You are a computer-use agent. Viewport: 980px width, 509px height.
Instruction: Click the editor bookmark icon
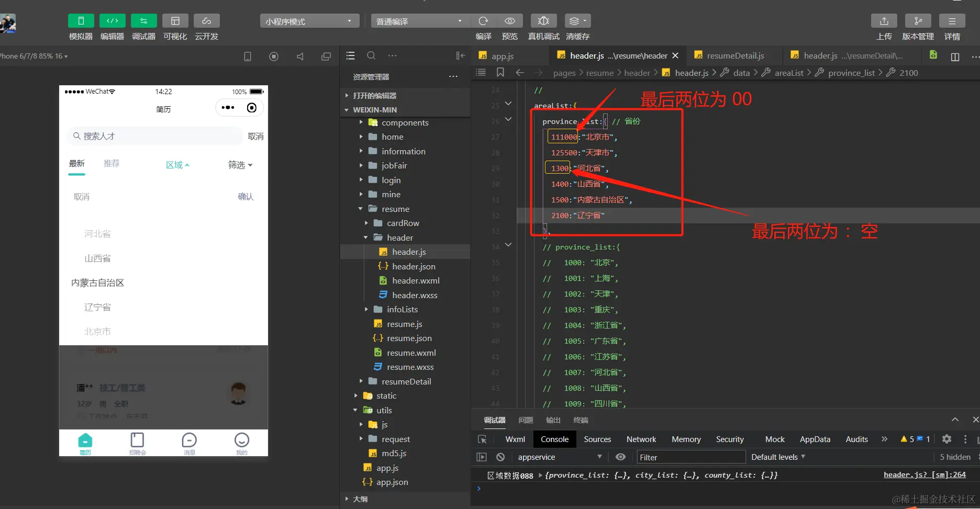pyautogui.click(x=500, y=72)
